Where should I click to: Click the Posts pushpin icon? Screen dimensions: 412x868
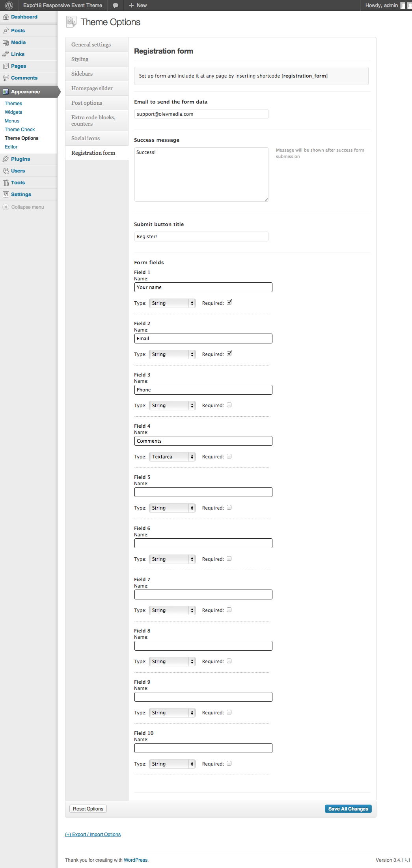coord(6,31)
